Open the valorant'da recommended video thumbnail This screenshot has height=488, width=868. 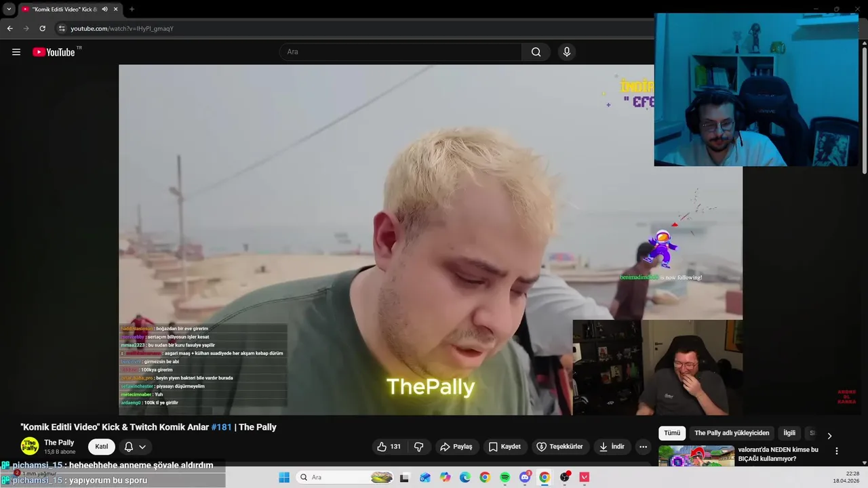click(x=696, y=455)
